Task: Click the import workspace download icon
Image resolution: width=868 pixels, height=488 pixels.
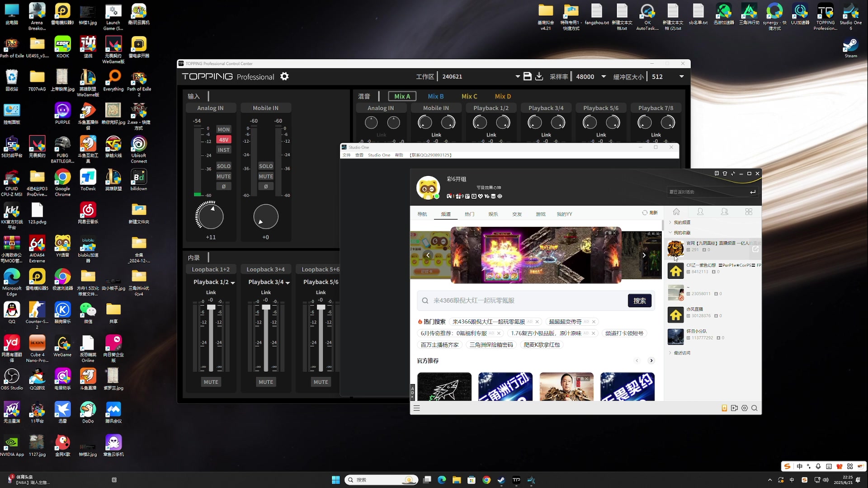Action: [x=539, y=77]
